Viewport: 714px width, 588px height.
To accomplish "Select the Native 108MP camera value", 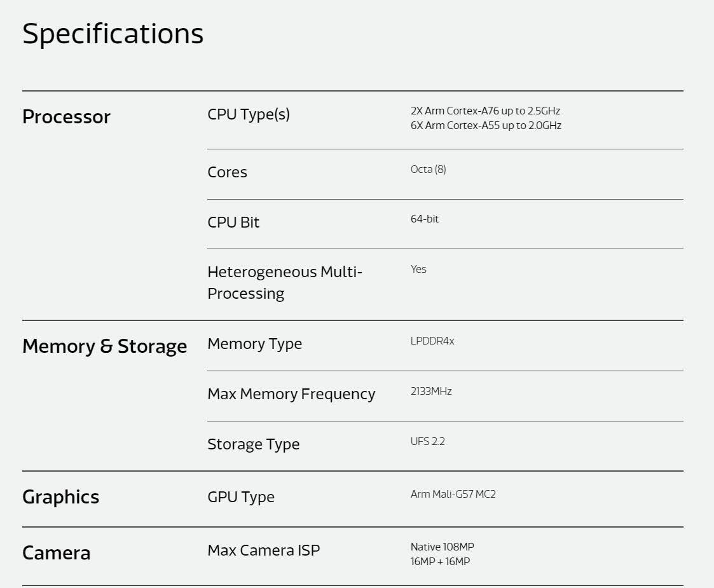I will (x=442, y=547).
